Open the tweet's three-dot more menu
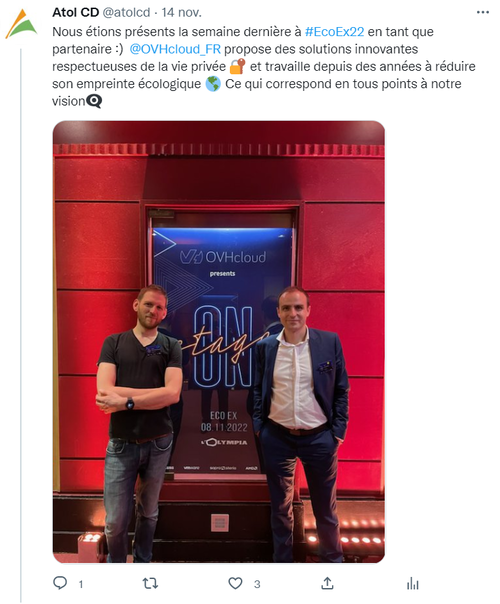The height and width of the screenshot is (604, 500). 482,13
